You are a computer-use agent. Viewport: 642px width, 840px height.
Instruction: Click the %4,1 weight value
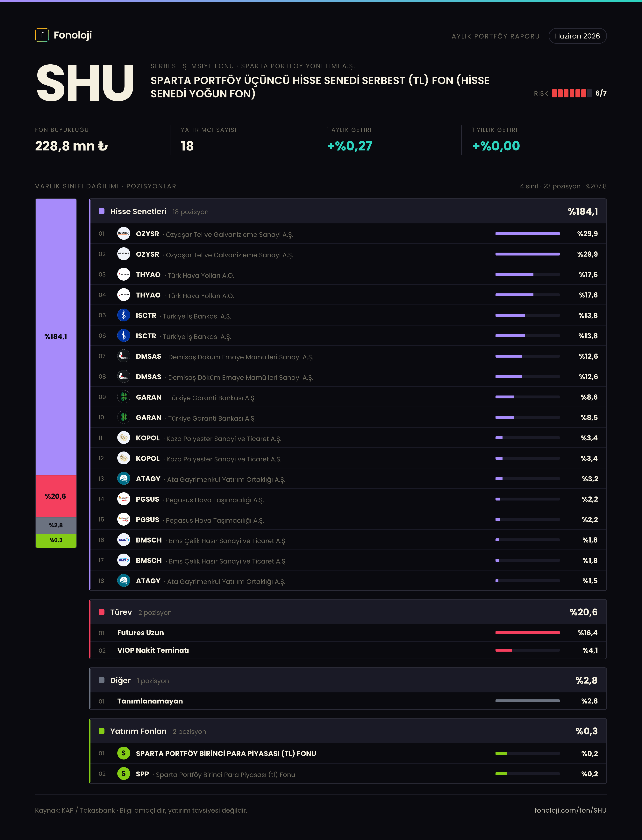[x=590, y=650]
